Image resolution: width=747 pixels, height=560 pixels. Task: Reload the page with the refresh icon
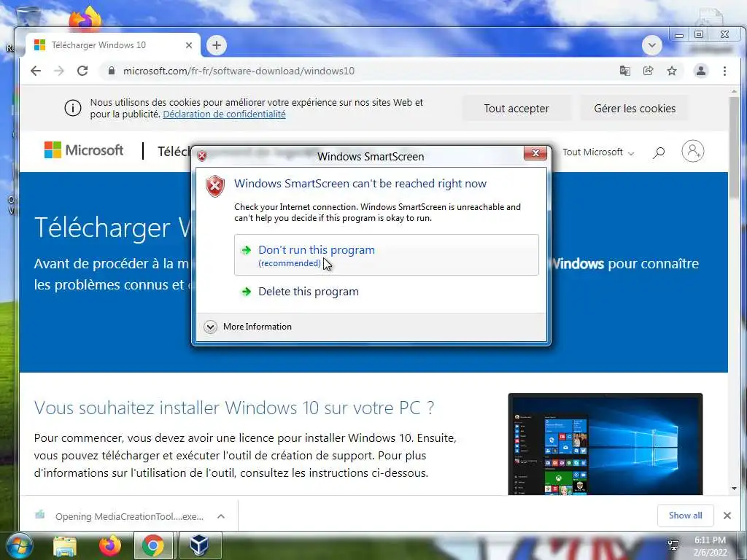tap(82, 71)
